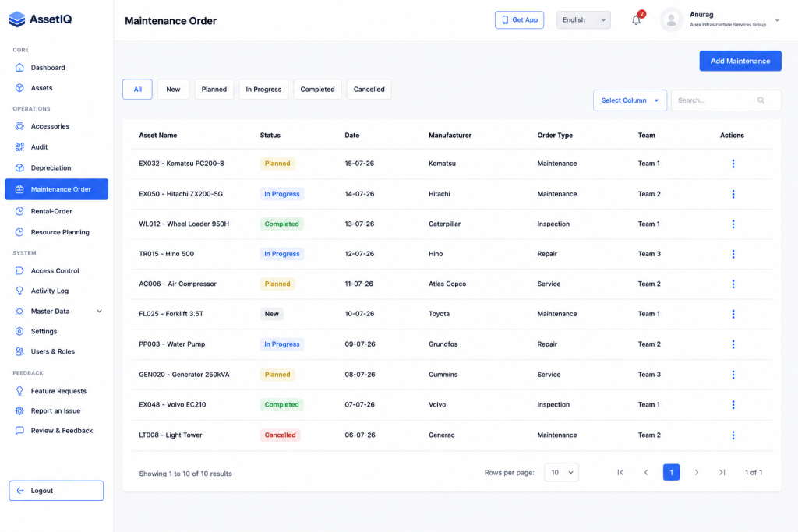
Task: Jump to last page of results
Action: (x=722, y=473)
